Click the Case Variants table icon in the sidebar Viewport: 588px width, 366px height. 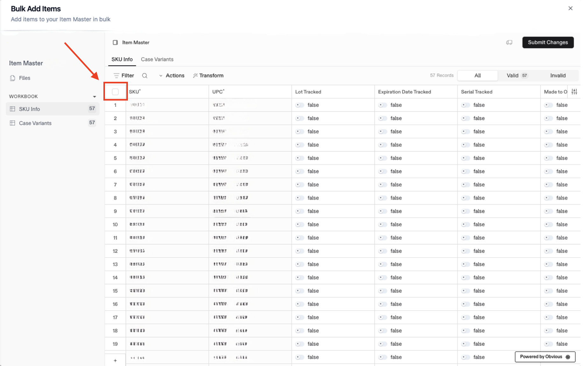coord(12,123)
